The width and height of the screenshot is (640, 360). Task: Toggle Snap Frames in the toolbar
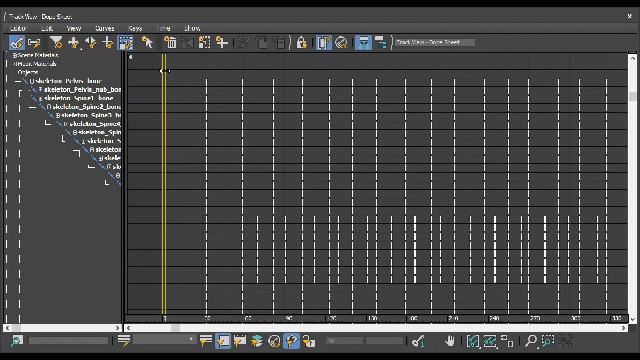(x=324, y=42)
